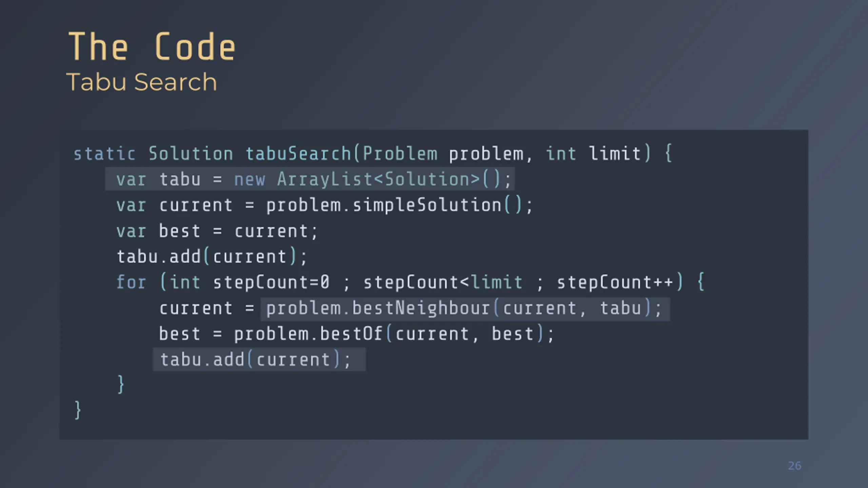Click the 'Tabu Search' subtitle

click(x=141, y=82)
